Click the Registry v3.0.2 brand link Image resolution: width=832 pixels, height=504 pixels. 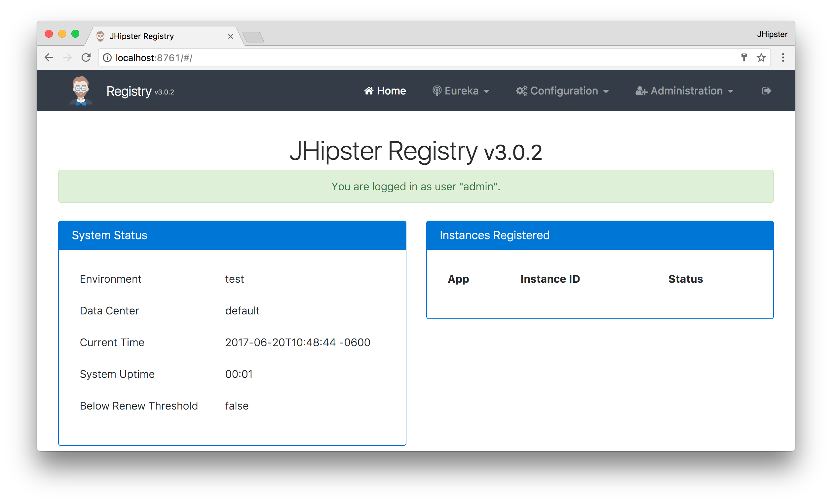point(140,91)
